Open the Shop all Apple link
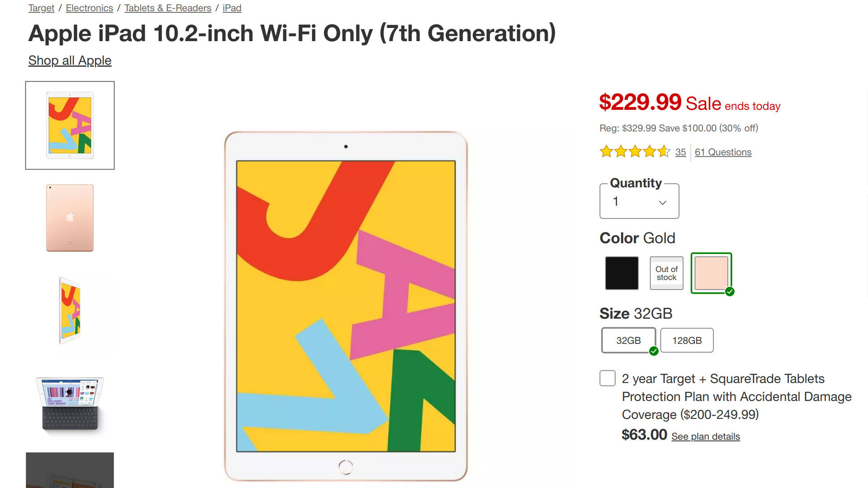 (x=70, y=61)
